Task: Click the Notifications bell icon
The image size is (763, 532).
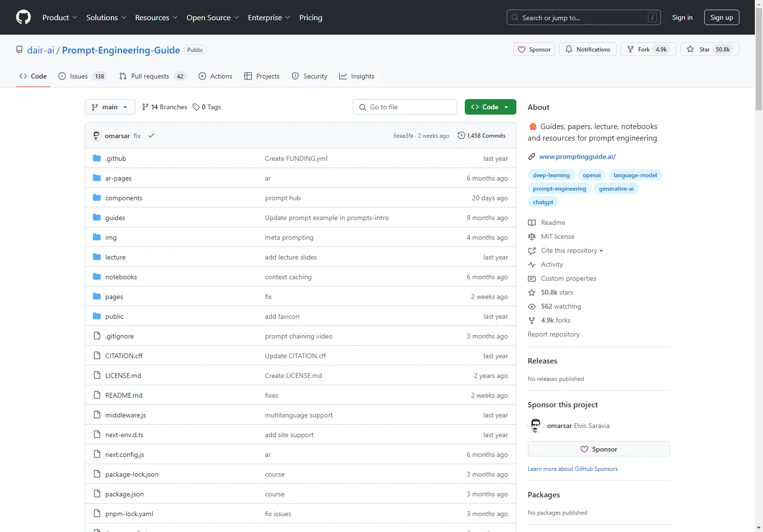Action: [x=569, y=49]
